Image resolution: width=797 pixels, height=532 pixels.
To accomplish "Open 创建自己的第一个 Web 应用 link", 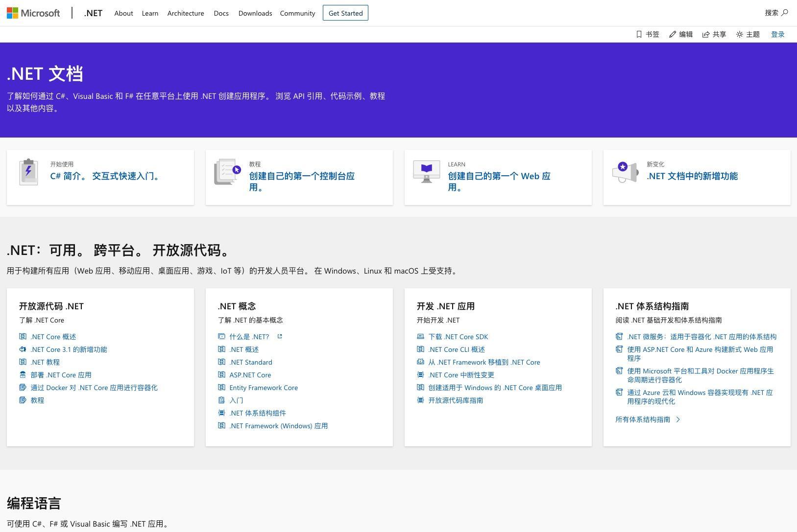I will point(499,182).
